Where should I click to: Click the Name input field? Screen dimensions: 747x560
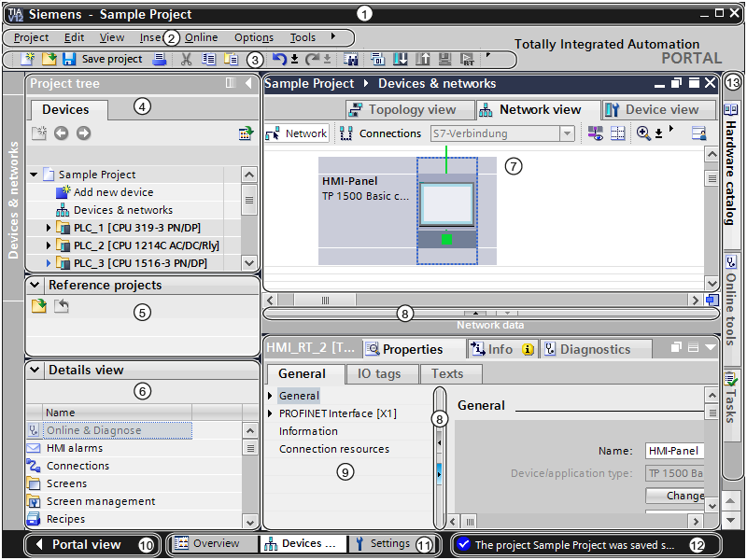tap(674, 451)
